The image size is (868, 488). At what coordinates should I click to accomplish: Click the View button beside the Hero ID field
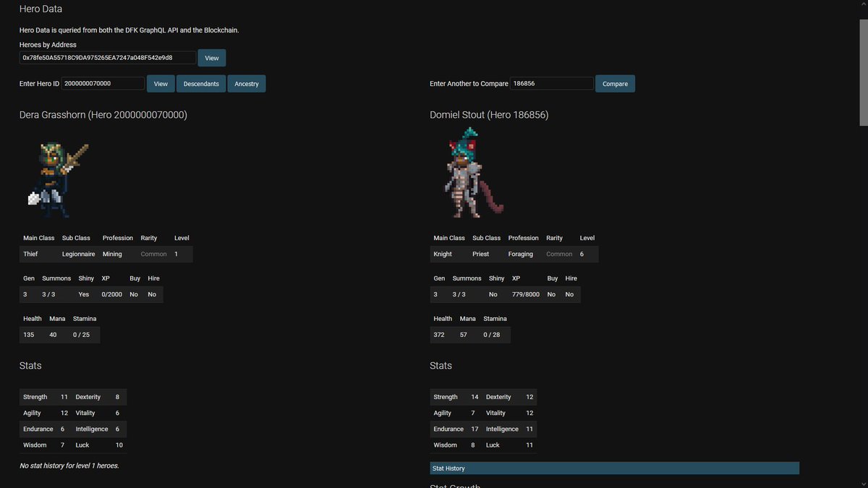[x=160, y=83]
